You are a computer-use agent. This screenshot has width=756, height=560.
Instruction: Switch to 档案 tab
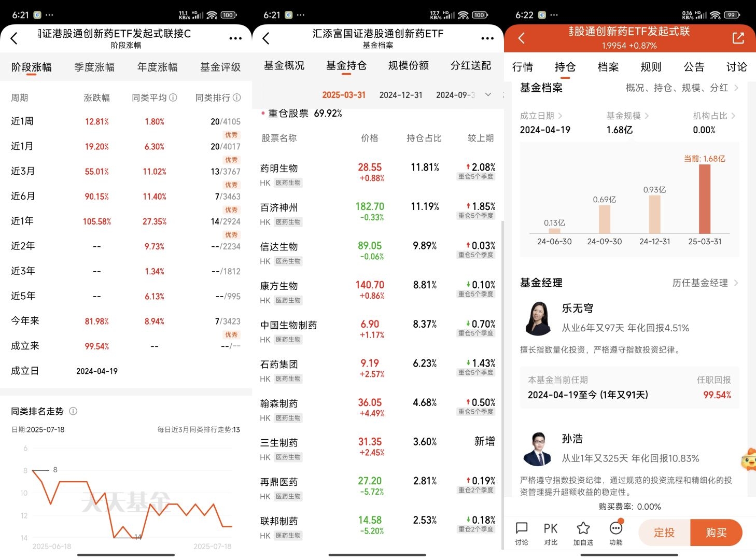tap(608, 67)
